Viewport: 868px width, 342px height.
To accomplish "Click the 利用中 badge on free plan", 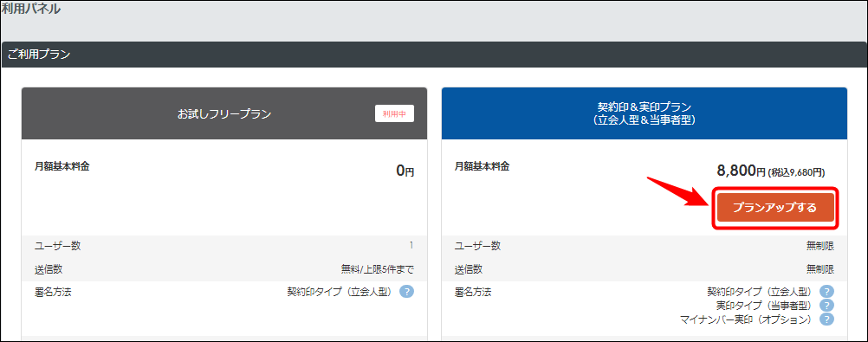I will tap(395, 113).
